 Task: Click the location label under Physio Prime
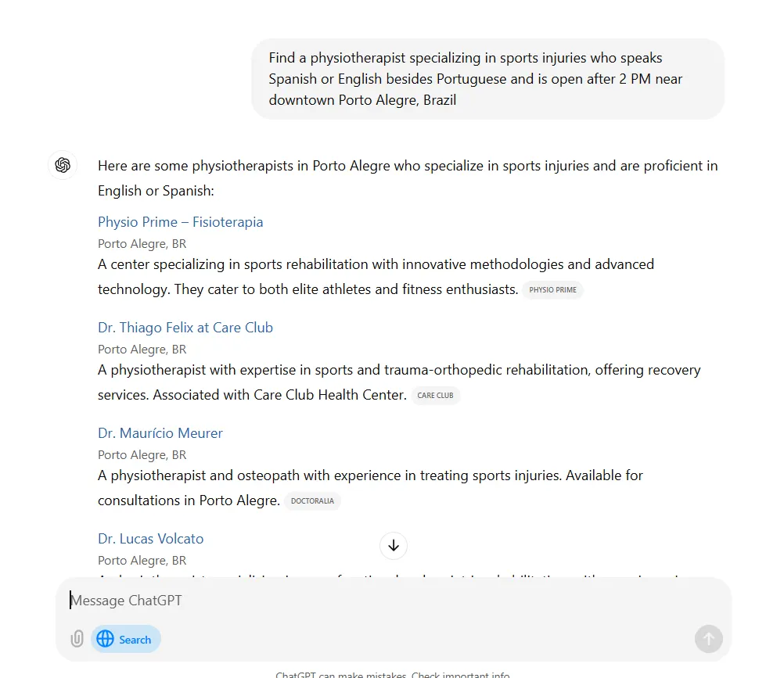click(x=142, y=244)
